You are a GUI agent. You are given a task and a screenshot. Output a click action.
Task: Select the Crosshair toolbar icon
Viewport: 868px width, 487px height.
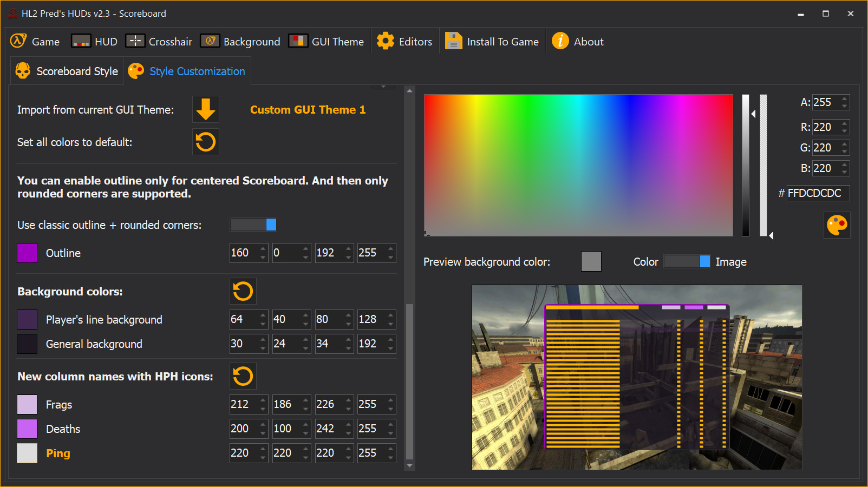click(x=135, y=41)
